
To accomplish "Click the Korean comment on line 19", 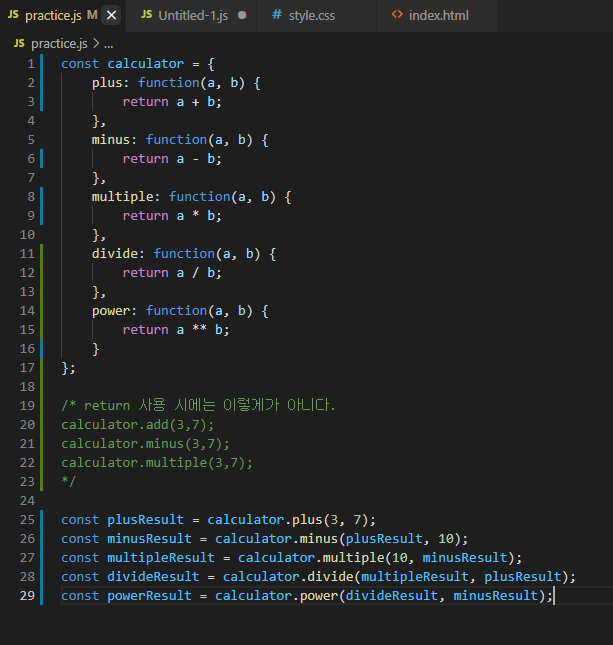I will pos(197,406).
